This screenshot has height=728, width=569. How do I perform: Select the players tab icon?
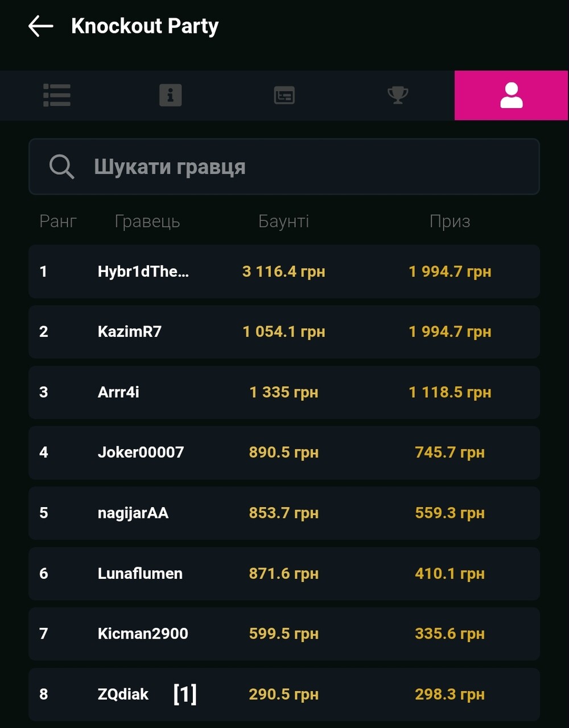[x=511, y=95]
